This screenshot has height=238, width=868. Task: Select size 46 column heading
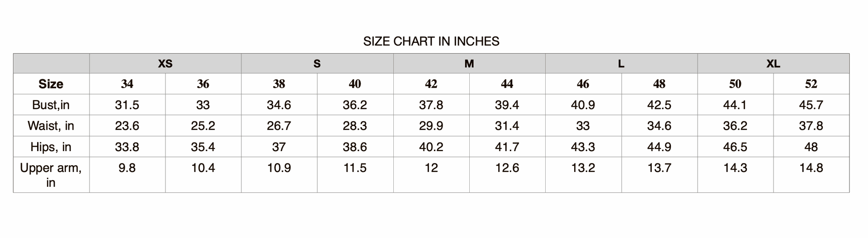click(x=583, y=84)
